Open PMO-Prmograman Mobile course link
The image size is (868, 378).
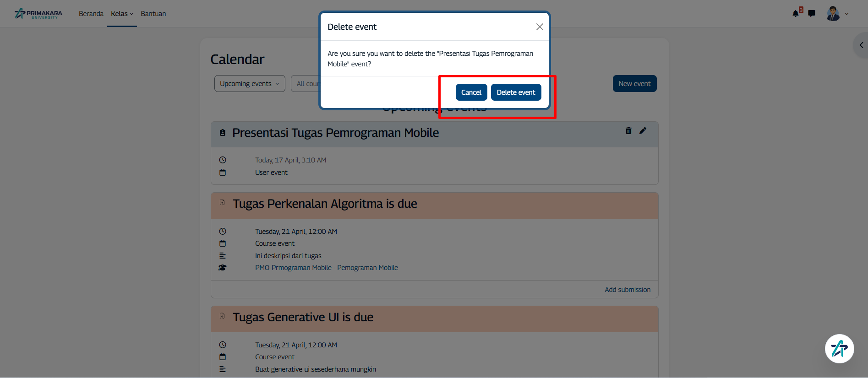pos(327,268)
